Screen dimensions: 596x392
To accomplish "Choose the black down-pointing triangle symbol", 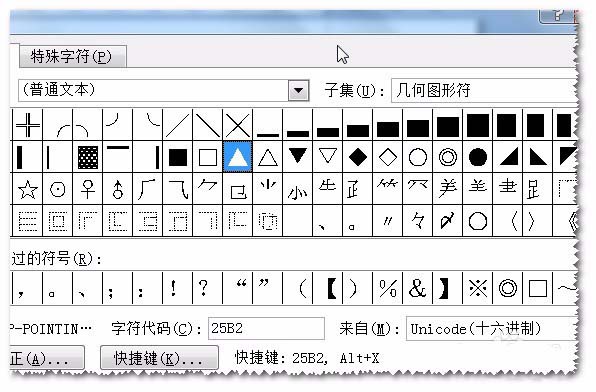I will click(298, 157).
